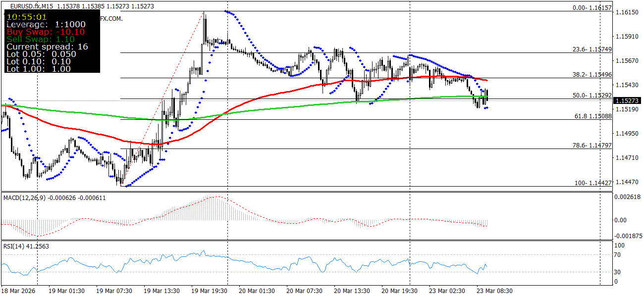Click the 18 Mar 2026 date label

(x=18, y=291)
